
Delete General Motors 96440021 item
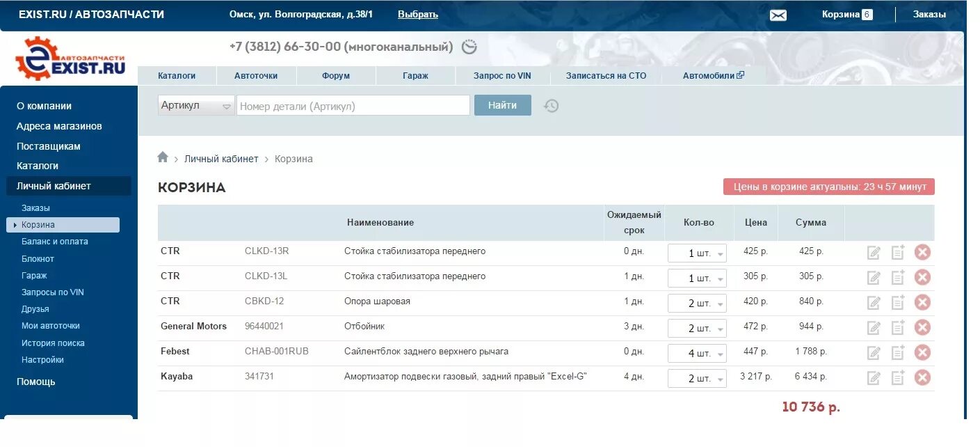tap(922, 327)
